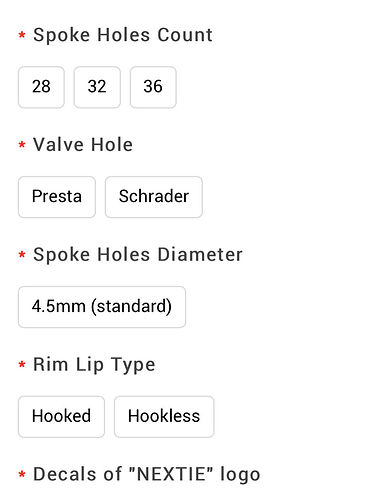Select 4.5mm (standard) spoke hole diameter
Viewport: 371px width, 500px height.
point(102,307)
